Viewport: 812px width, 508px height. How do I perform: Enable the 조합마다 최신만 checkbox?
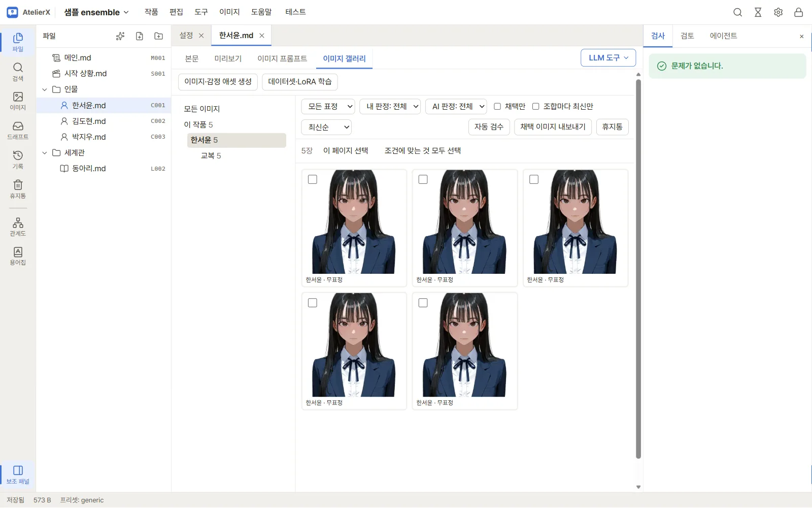(x=535, y=106)
